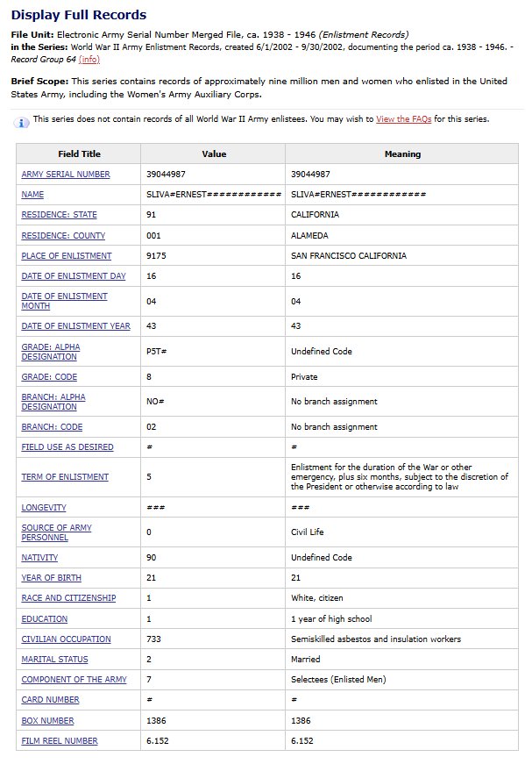532x764 pixels.
Task: Click the RACE AND CITIZENSHIP link
Action: (68, 598)
